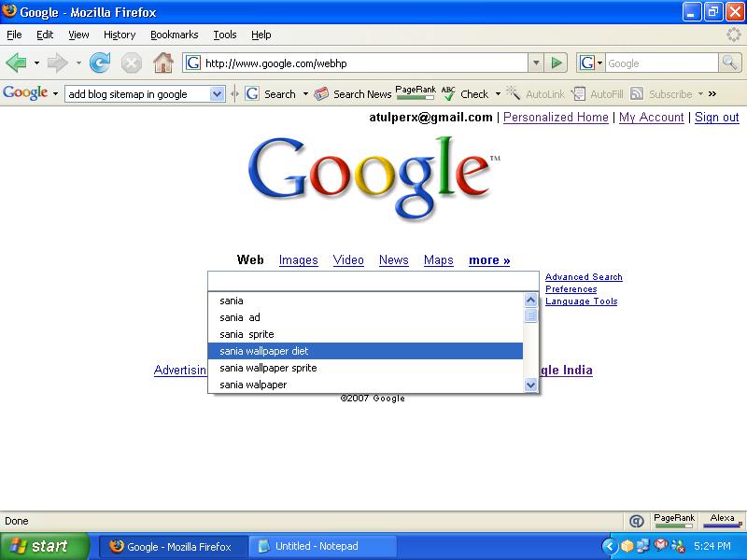747x560 pixels.
Task: Open the Preferences link
Action: [571, 289]
